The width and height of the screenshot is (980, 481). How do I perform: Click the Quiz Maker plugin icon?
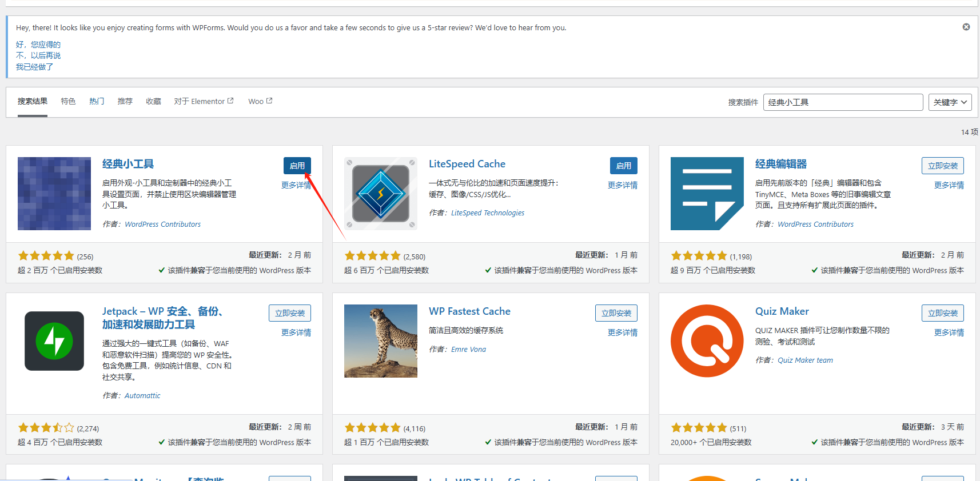point(707,341)
